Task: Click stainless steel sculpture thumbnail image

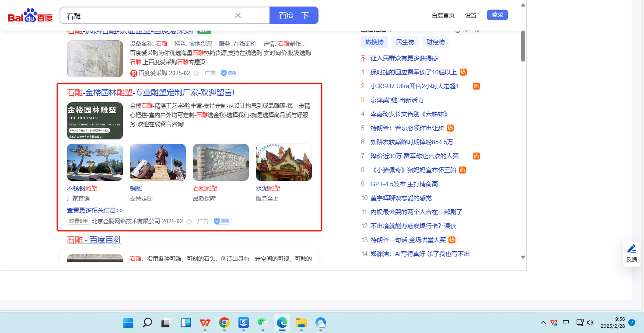Action: click(95, 162)
